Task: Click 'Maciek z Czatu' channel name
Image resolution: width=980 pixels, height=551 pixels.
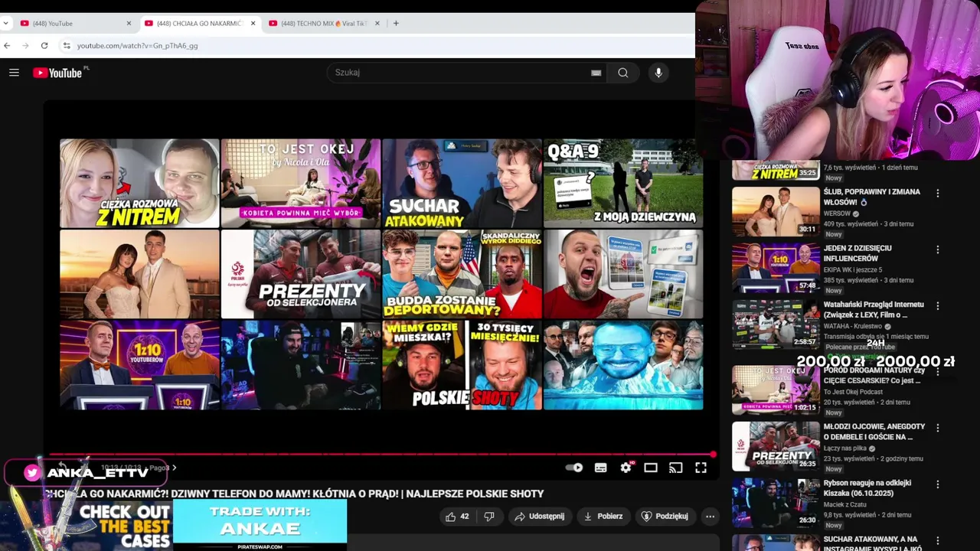Action: pos(845,505)
